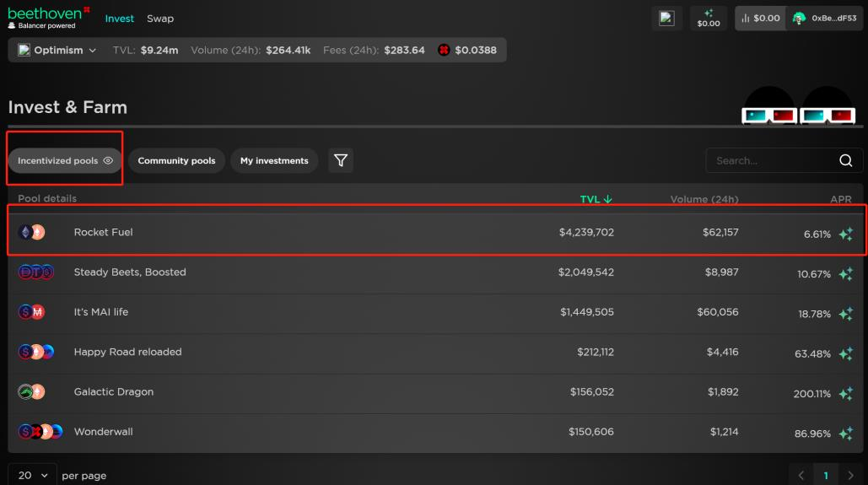Viewport: 868px width, 485px height.
Task: Expand the Optimism network dropdown
Action: [x=57, y=51]
